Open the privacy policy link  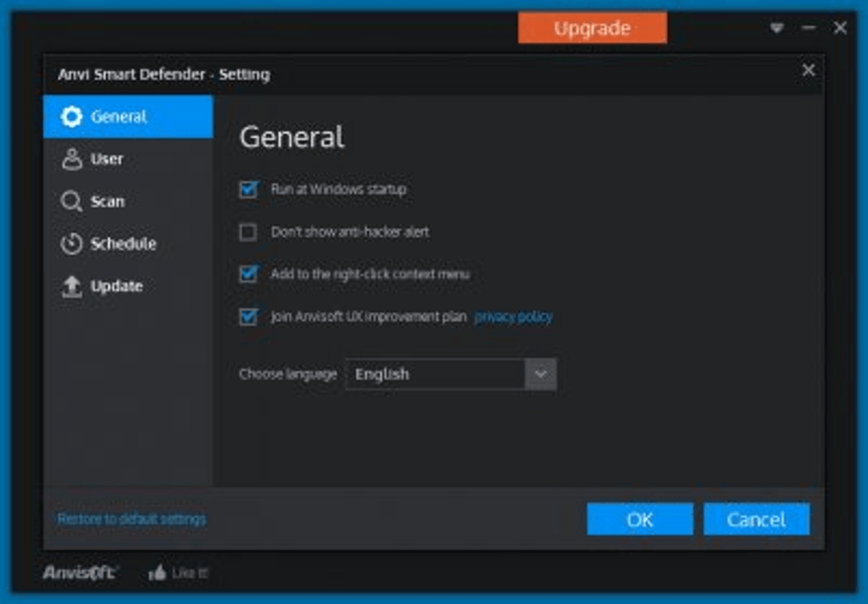coord(512,316)
